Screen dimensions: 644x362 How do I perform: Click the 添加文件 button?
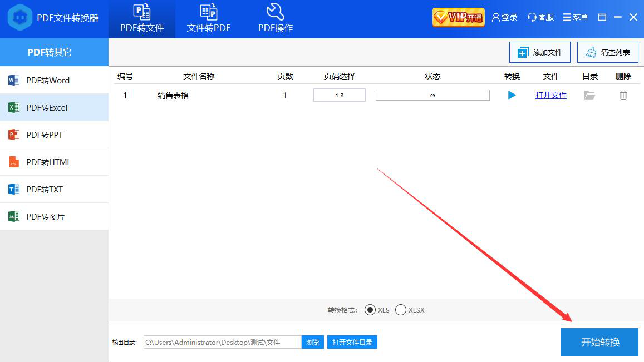tap(540, 52)
